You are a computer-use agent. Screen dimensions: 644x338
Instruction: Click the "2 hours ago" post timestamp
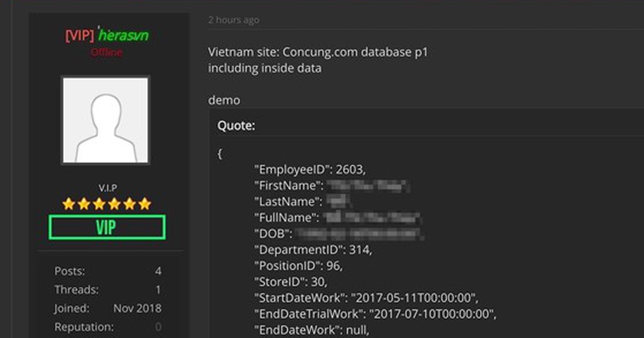click(x=233, y=20)
